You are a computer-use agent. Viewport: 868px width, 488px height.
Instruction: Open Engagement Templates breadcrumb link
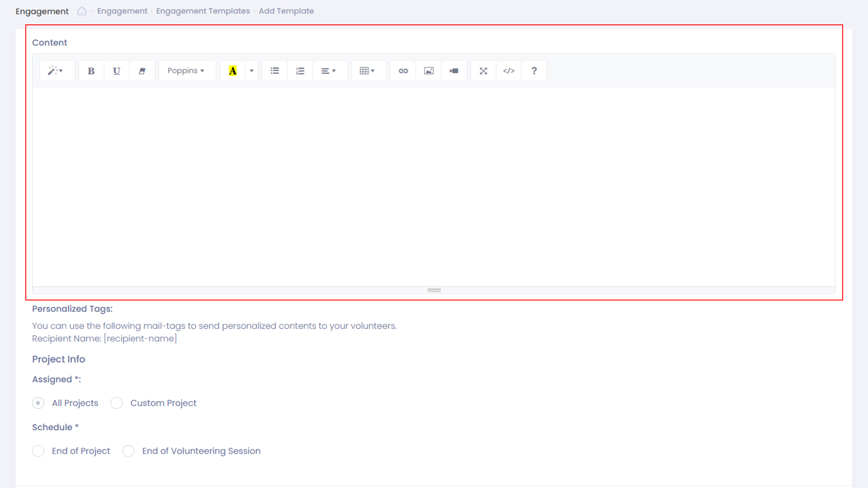click(203, 11)
